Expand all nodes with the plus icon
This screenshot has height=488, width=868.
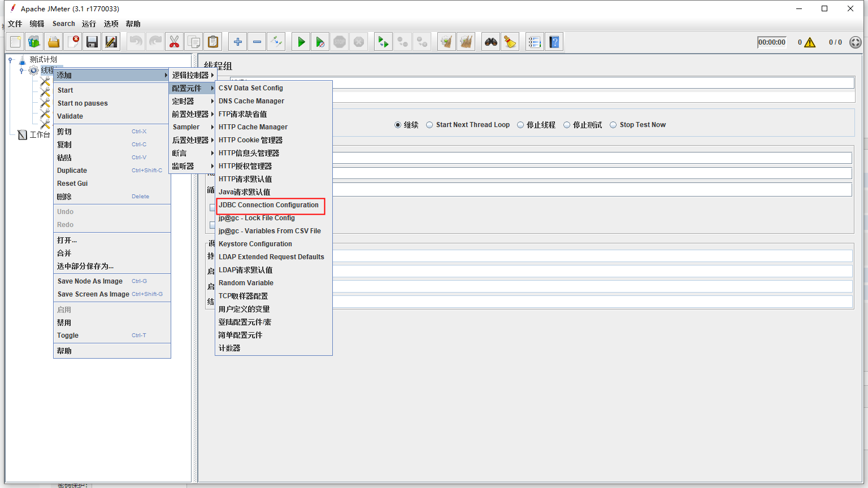(238, 42)
